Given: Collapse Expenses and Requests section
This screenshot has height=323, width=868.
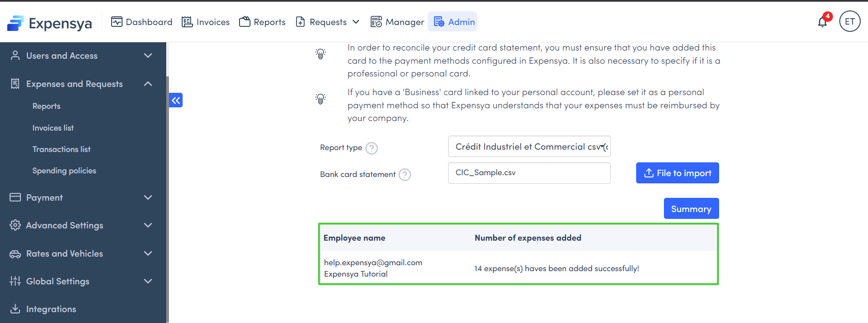Looking at the screenshot, I should click(x=81, y=84).
